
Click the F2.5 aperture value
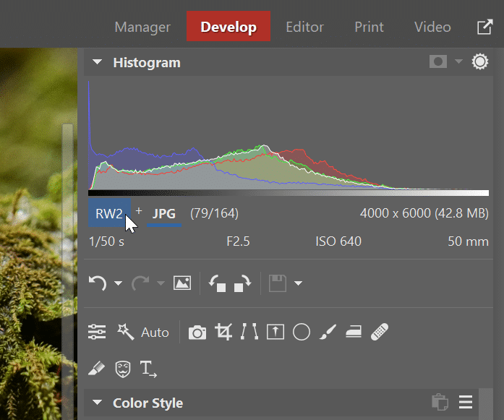[x=238, y=241]
